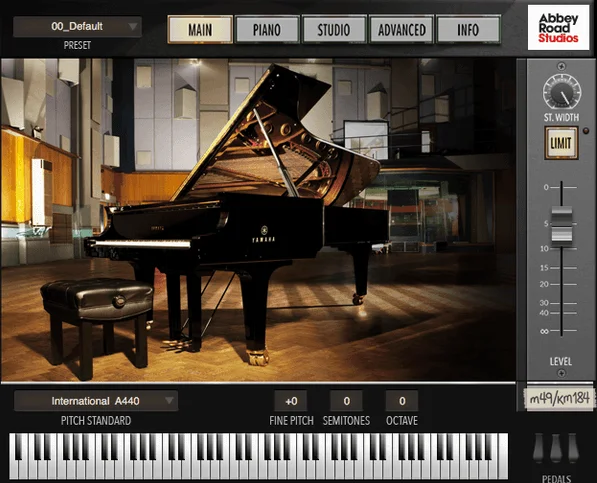Image resolution: width=597 pixels, height=483 pixels.
Task: Click the 0 dB mark on level scale
Action: pos(546,187)
